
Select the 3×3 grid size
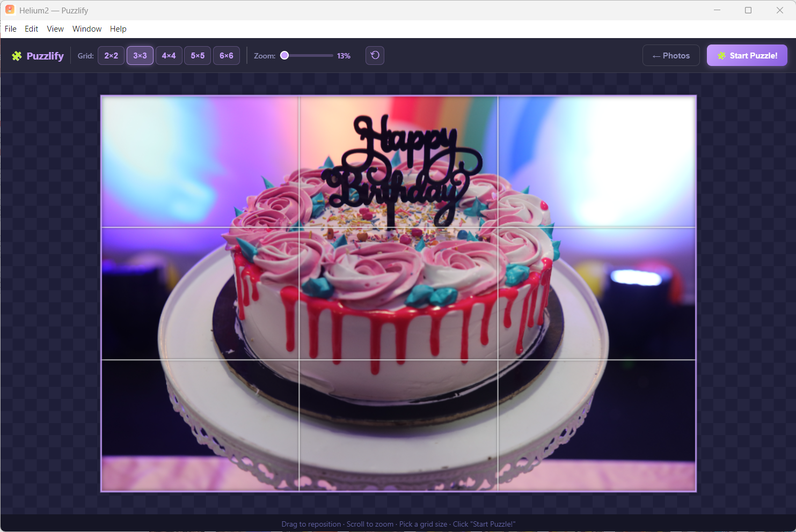(x=140, y=55)
